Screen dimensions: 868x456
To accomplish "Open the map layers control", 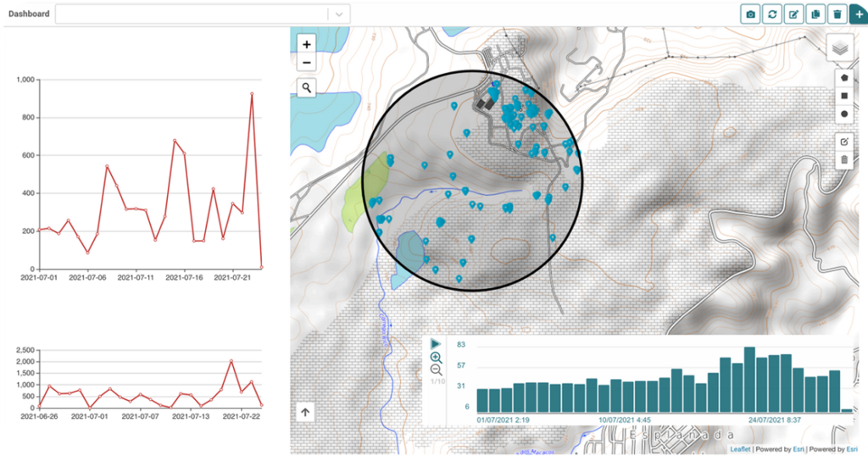I will (x=839, y=47).
